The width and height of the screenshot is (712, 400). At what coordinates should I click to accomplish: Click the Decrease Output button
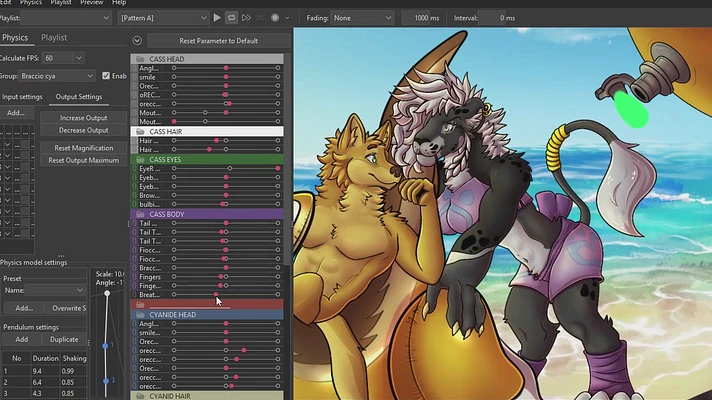pos(84,130)
